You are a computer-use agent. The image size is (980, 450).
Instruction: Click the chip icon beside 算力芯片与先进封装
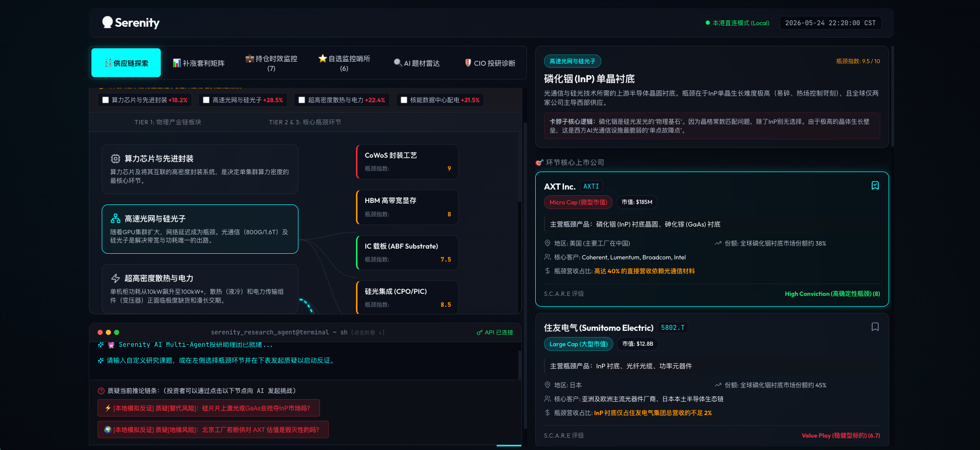click(x=116, y=159)
